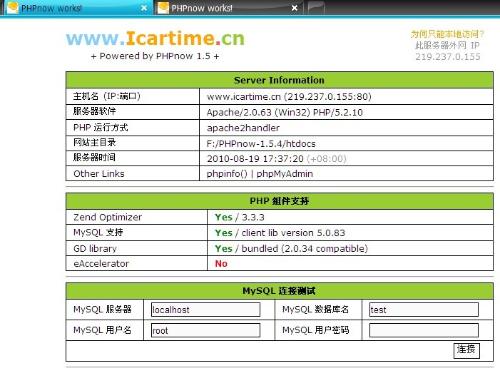This screenshot has width=500, height=368.
Task: Focus the MySQL server field containing localhost
Action: (206, 310)
